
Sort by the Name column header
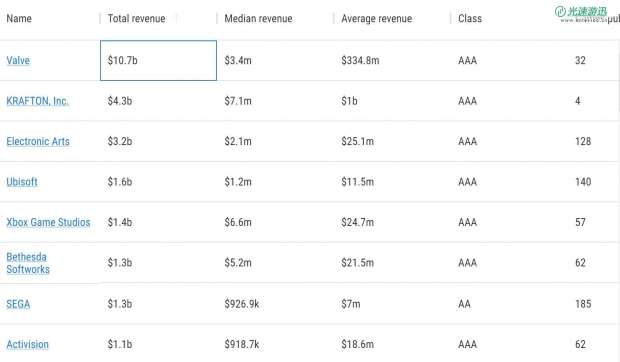point(19,19)
